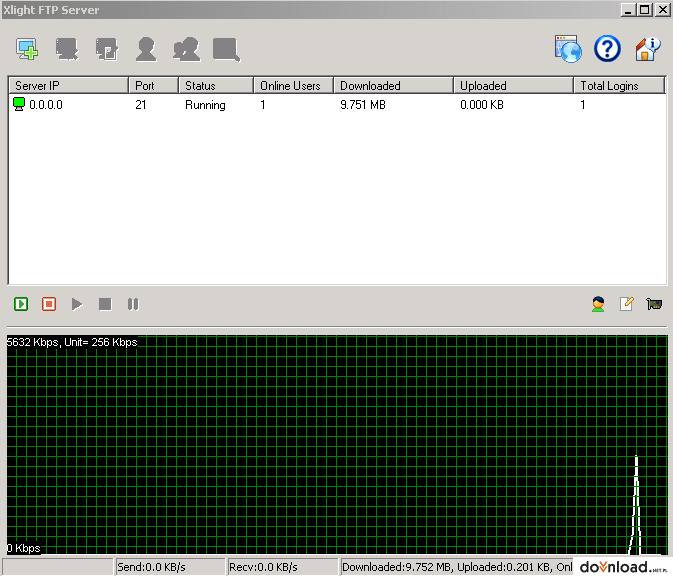Sort by the Online Users column header

(294, 85)
